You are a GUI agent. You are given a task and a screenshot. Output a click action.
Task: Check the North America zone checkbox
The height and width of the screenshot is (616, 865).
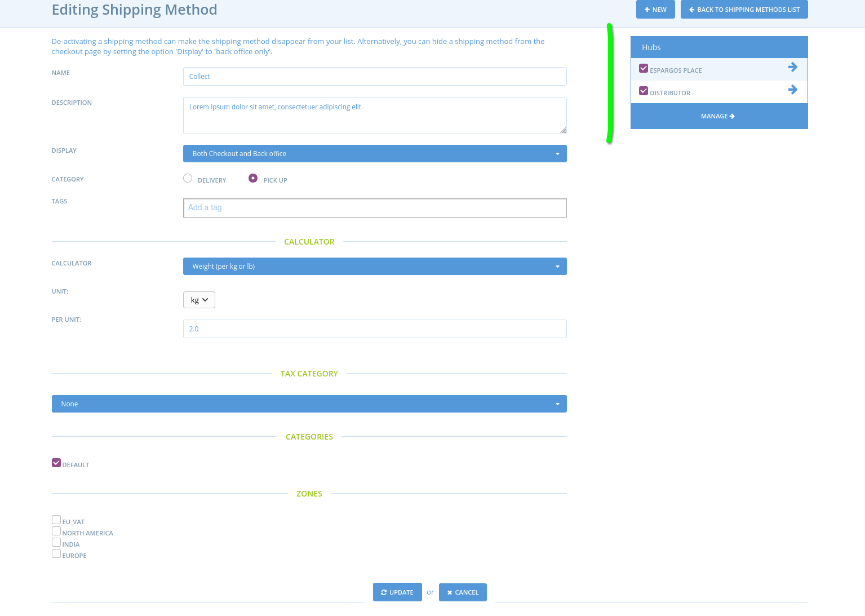pyautogui.click(x=56, y=531)
